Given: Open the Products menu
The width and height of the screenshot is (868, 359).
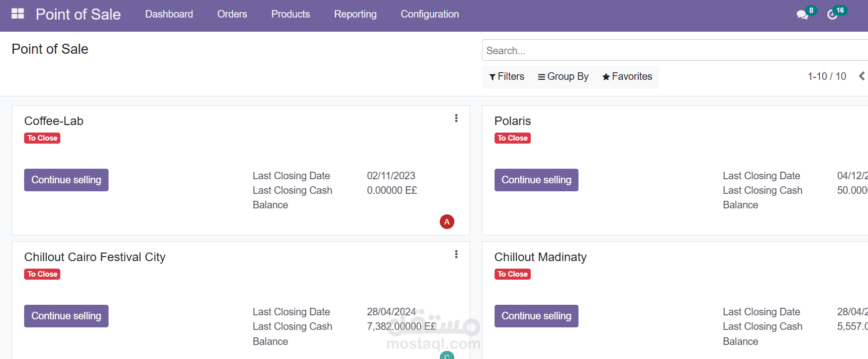Looking at the screenshot, I should click(x=291, y=14).
